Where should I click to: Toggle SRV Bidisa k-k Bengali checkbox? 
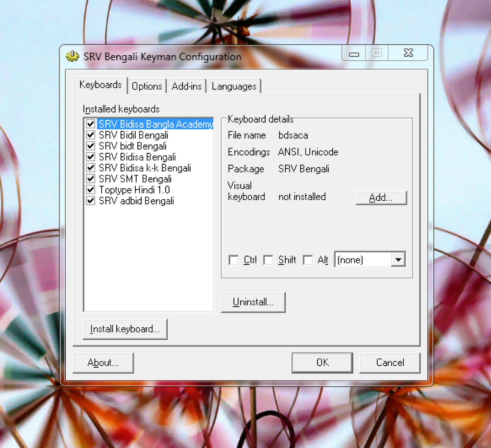pyautogui.click(x=91, y=168)
